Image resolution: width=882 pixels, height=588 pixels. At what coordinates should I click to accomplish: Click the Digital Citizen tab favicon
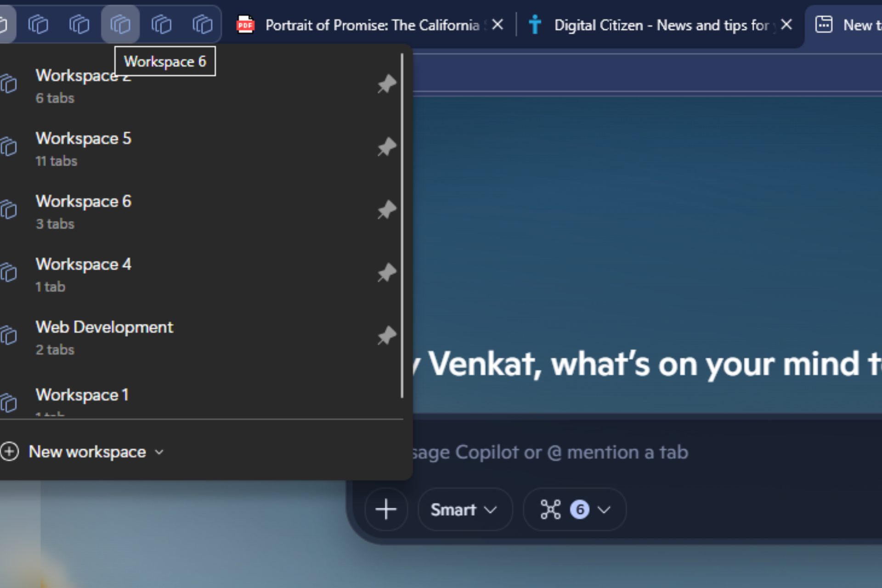coord(535,25)
